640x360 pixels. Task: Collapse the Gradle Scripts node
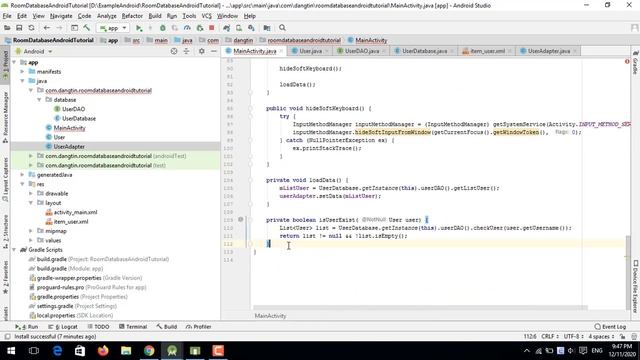[x=14, y=250]
